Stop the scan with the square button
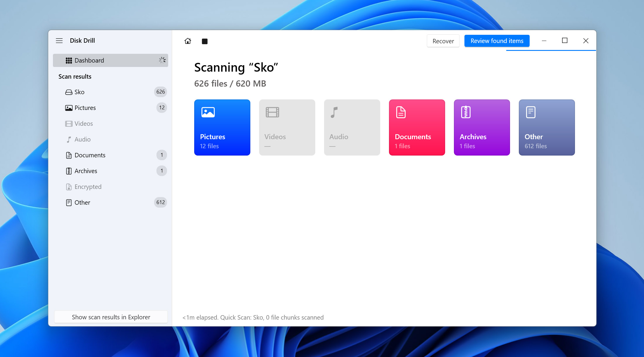 pyautogui.click(x=205, y=41)
